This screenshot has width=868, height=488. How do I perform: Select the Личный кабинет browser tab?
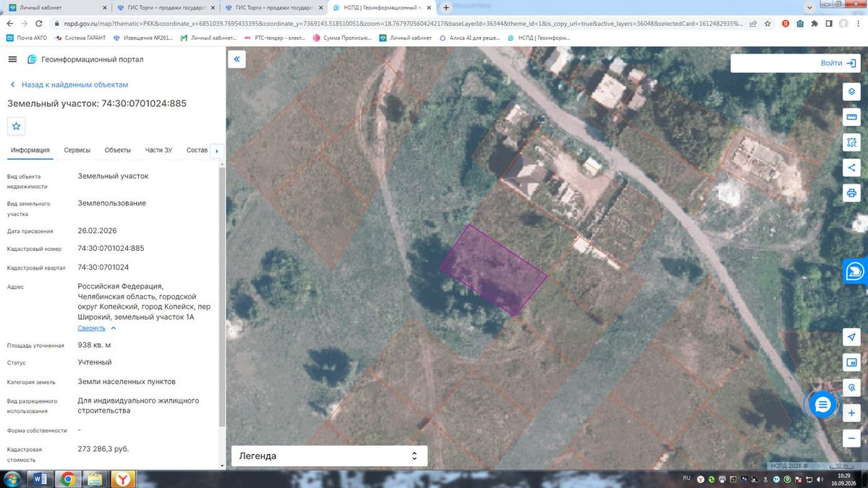pos(56,8)
